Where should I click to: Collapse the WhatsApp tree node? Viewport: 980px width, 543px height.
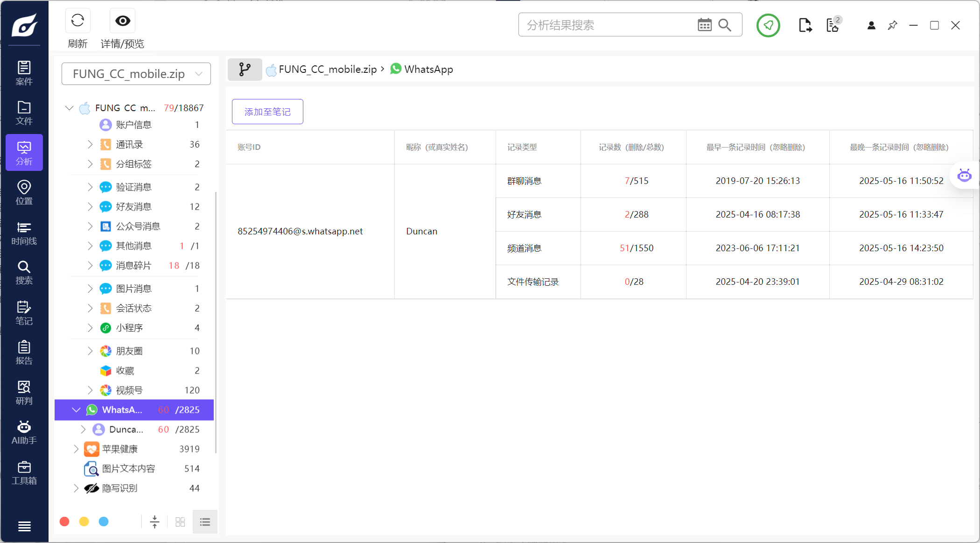pyautogui.click(x=76, y=410)
